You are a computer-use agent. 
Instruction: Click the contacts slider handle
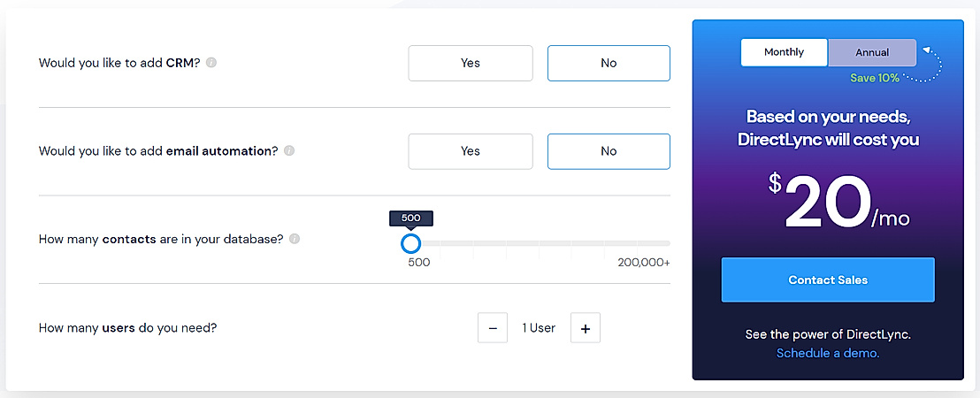click(410, 243)
